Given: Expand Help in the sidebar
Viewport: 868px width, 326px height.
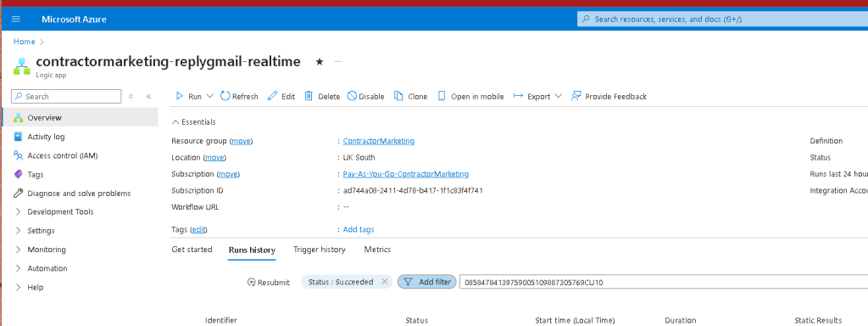Looking at the screenshot, I should pos(19,287).
